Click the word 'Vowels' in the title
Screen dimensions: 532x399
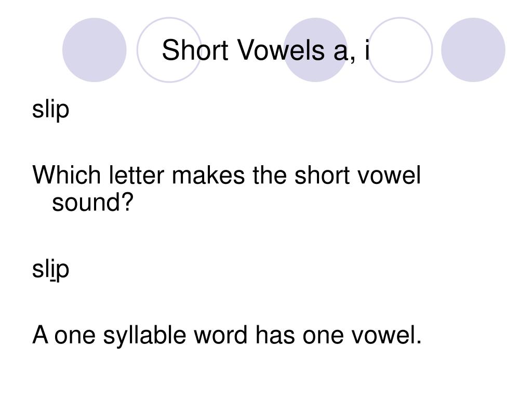[281, 50]
